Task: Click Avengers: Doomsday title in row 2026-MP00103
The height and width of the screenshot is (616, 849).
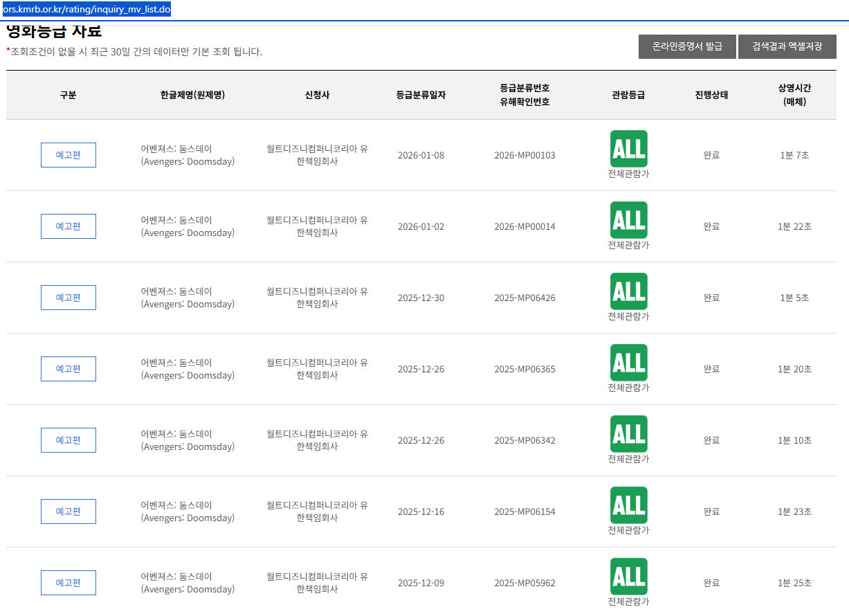Action: [x=188, y=155]
